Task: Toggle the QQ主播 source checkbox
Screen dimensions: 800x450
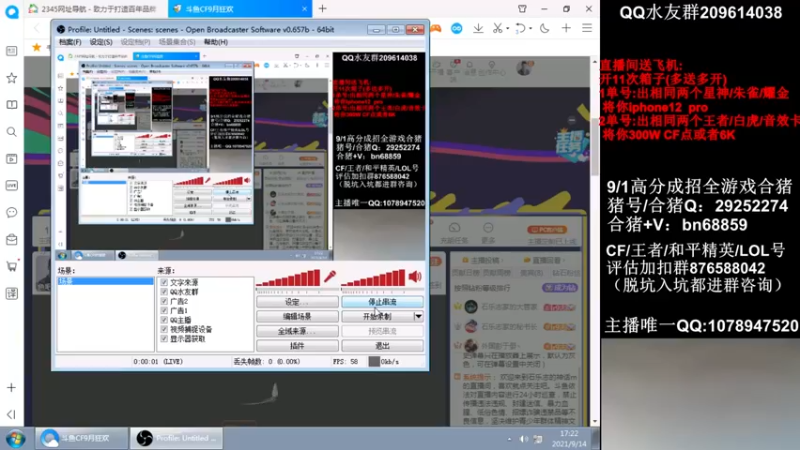Action: point(164,320)
